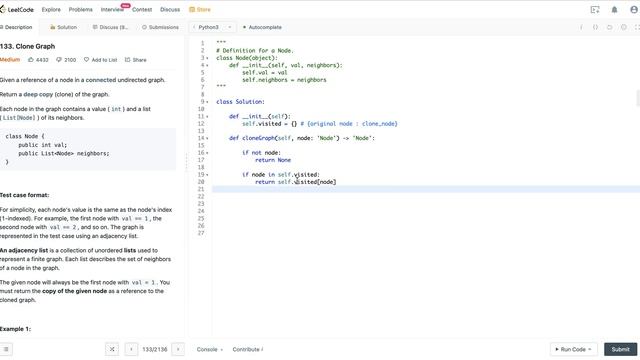The width and height of the screenshot is (640, 360).
Task: Collapse code fold at line 16
Action: point(207,153)
